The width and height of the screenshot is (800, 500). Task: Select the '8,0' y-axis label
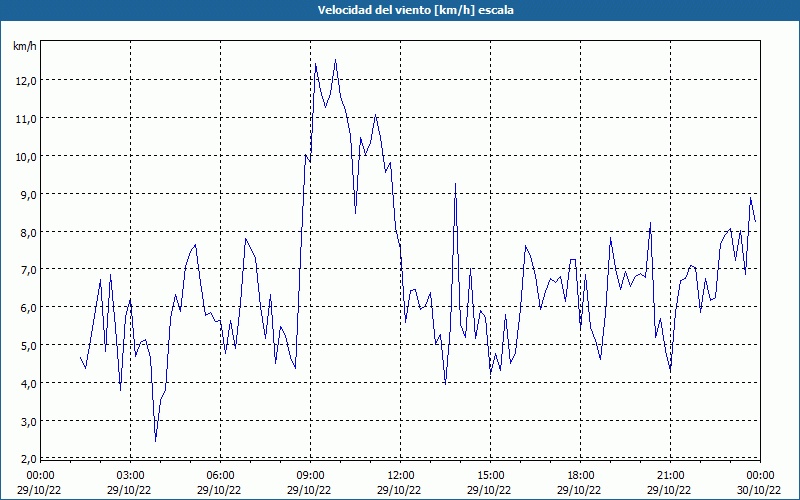pos(27,232)
